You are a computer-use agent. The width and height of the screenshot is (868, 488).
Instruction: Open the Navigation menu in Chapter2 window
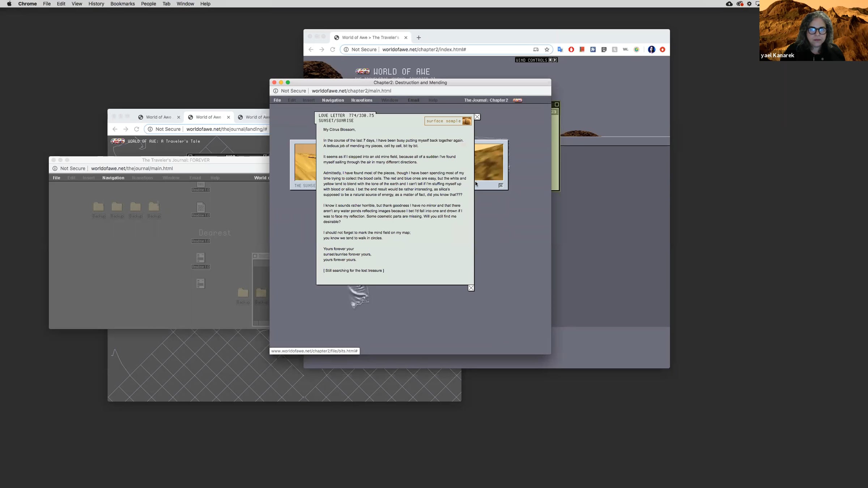[x=333, y=100]
